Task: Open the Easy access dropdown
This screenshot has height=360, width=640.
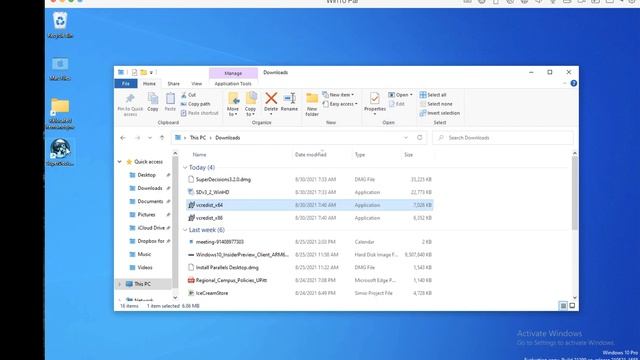Action: 340,104
